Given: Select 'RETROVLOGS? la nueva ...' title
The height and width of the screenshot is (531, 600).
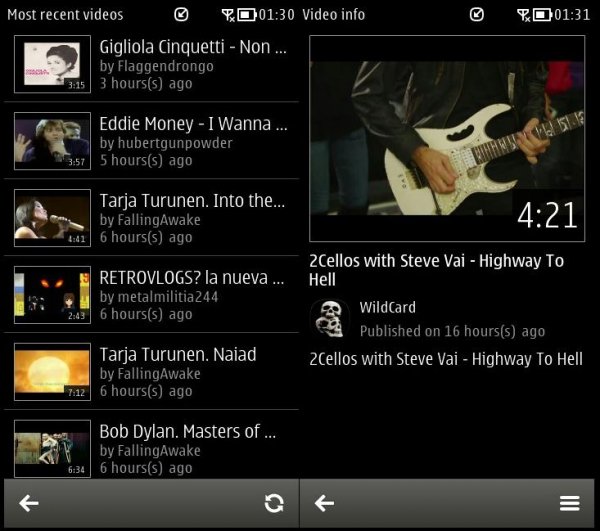Looking at the screenshot, I should pyautogui.click(x=192, y=278).
